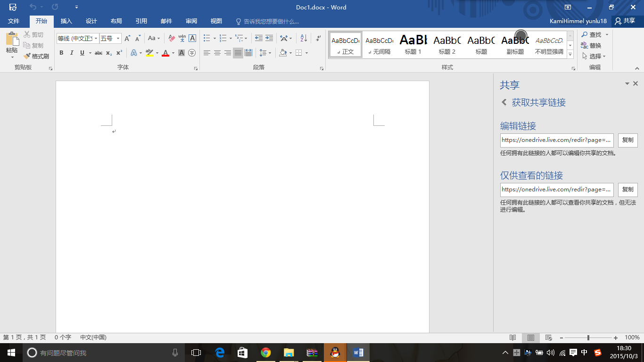644x362 pixels.
Task: Switch to Read Mode view in status bar
Action: (513, 337)
